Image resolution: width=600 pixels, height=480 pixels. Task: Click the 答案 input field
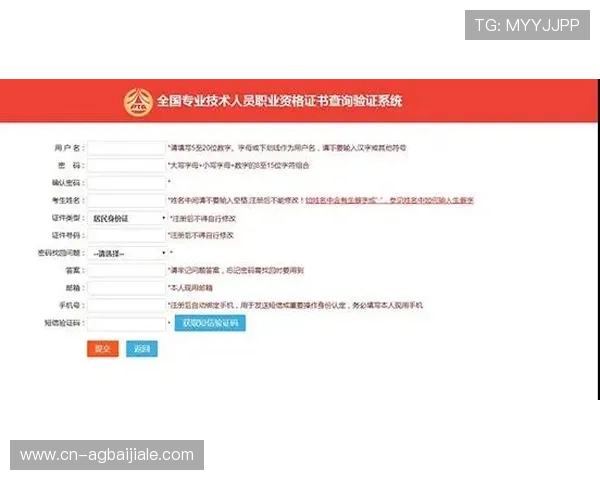pos(126,271)
